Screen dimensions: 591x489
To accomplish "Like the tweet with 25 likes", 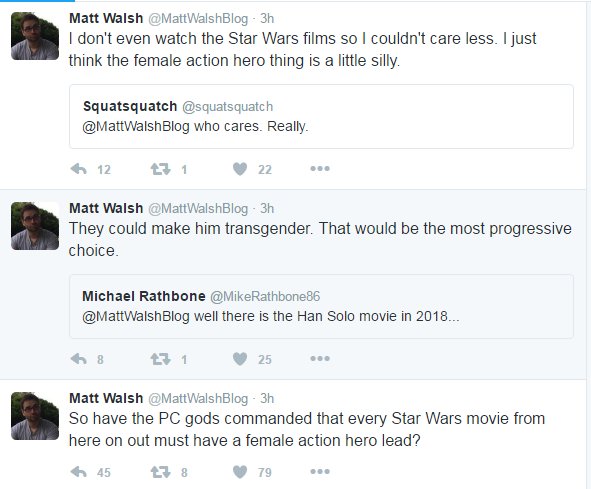I will [240, 359].
